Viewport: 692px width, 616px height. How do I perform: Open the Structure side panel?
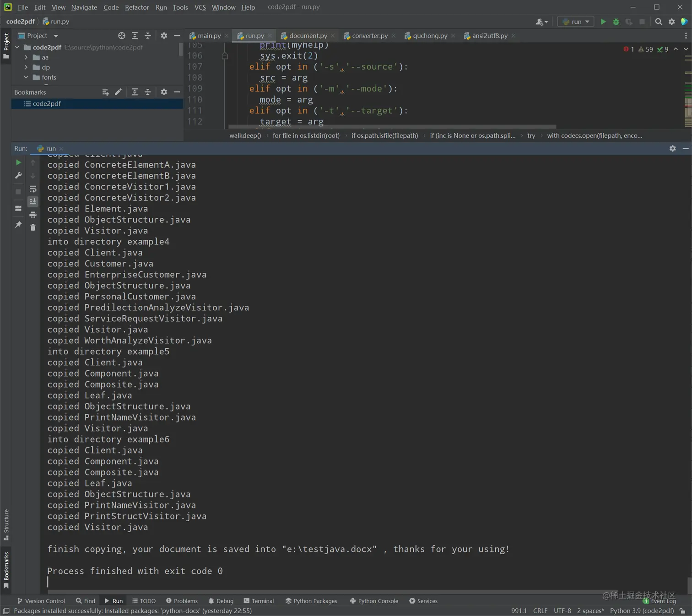(x=6, y=525)
